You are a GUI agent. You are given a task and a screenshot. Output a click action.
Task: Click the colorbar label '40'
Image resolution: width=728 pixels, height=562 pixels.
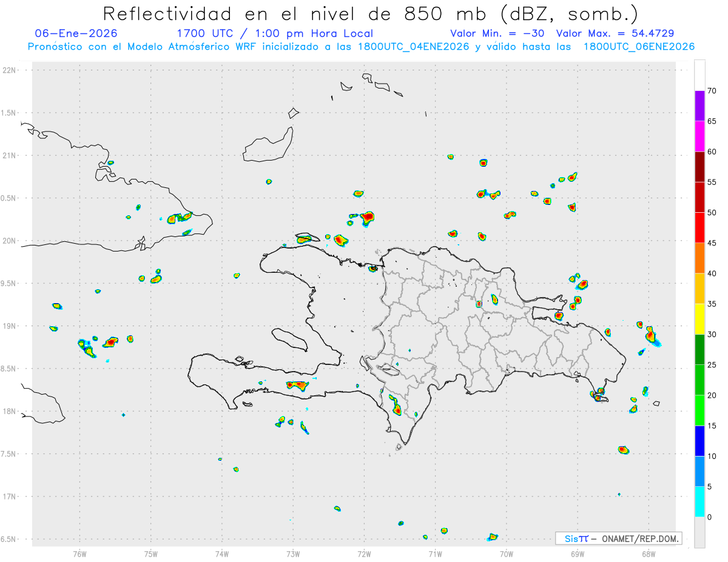pyautogui.click(x=712, y=273)
